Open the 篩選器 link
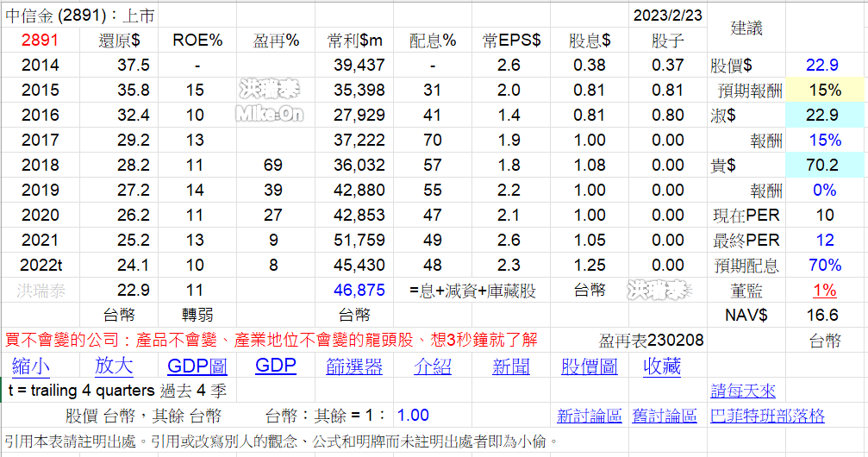868x457 pixels. [354, 366]
